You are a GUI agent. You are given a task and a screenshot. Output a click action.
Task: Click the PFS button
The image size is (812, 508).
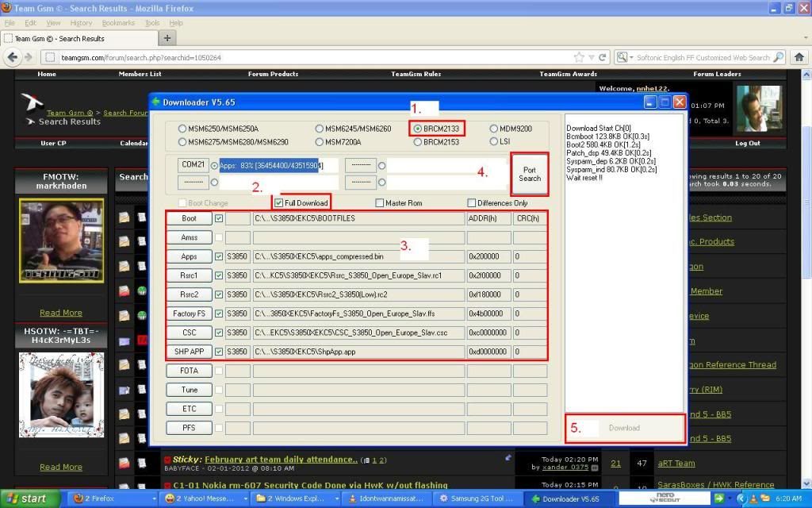tap(189, 428)
